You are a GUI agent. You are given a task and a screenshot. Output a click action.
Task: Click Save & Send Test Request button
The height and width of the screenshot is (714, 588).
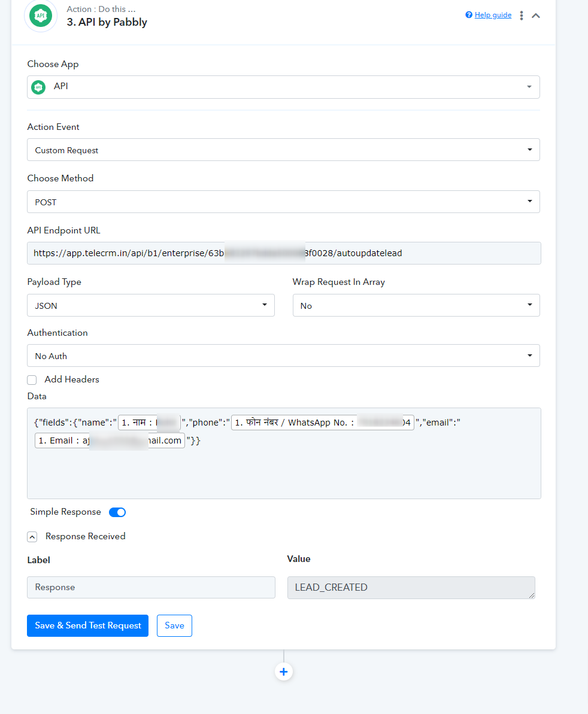tap(87, 625)
